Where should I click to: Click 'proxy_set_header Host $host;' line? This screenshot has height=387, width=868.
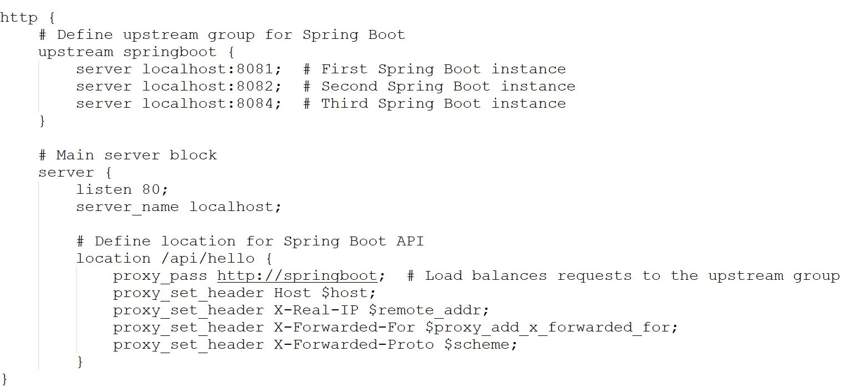[x=245, y=293]
